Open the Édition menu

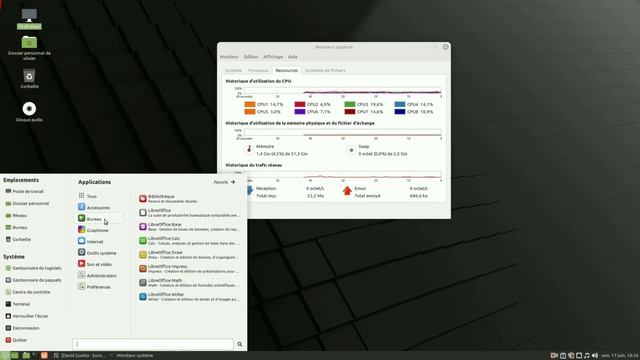click(x=251, y=57)
